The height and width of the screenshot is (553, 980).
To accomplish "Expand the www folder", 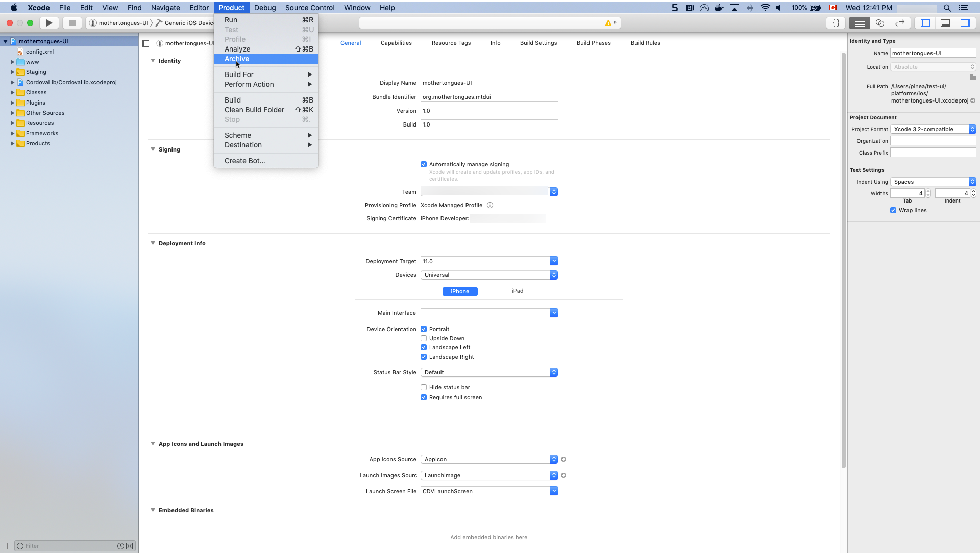I will pos(12,62).
